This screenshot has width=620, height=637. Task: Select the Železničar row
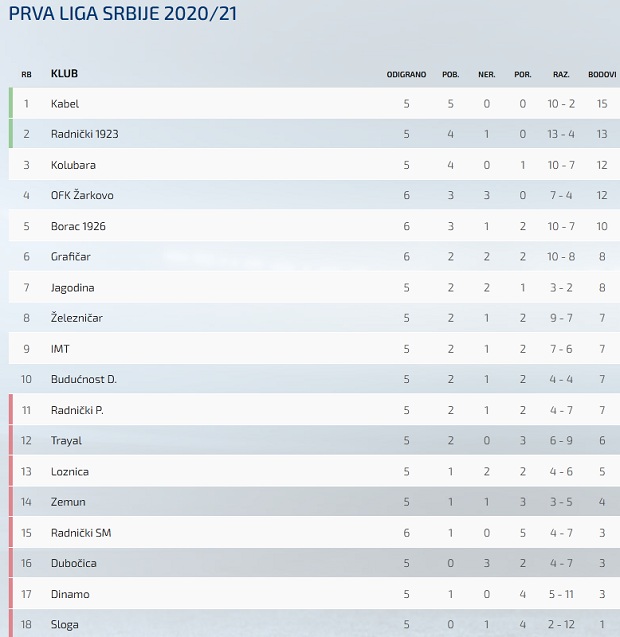coord(314,318)
